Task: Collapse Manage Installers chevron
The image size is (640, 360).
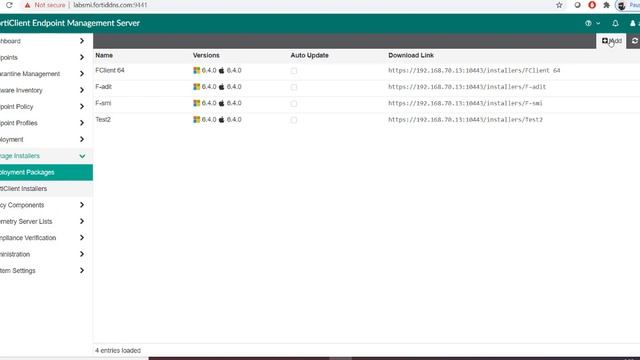Action: point(82,156)
